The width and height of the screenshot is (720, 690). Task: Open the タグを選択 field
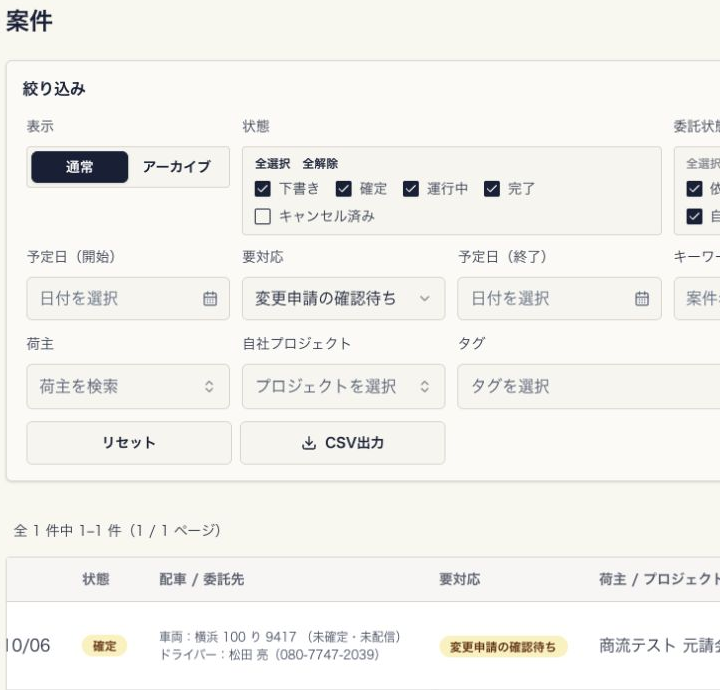(589, 387)
